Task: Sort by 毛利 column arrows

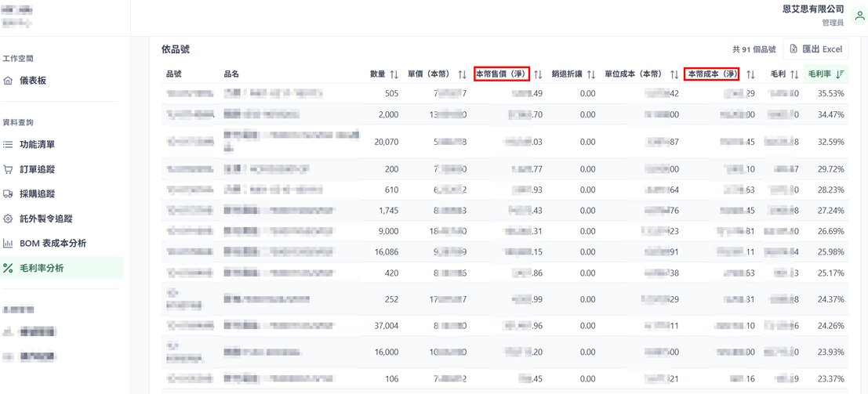Action: click(x=794, y=74)
